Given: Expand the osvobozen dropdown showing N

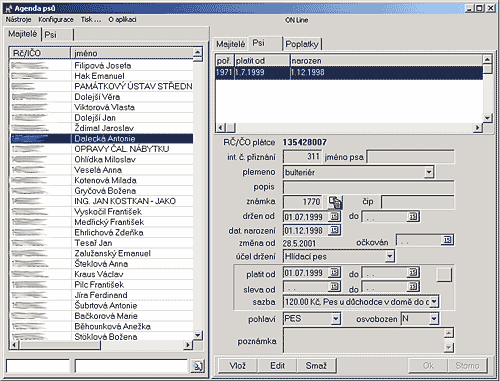Looking at the screenshot, I should pos(433,319).
